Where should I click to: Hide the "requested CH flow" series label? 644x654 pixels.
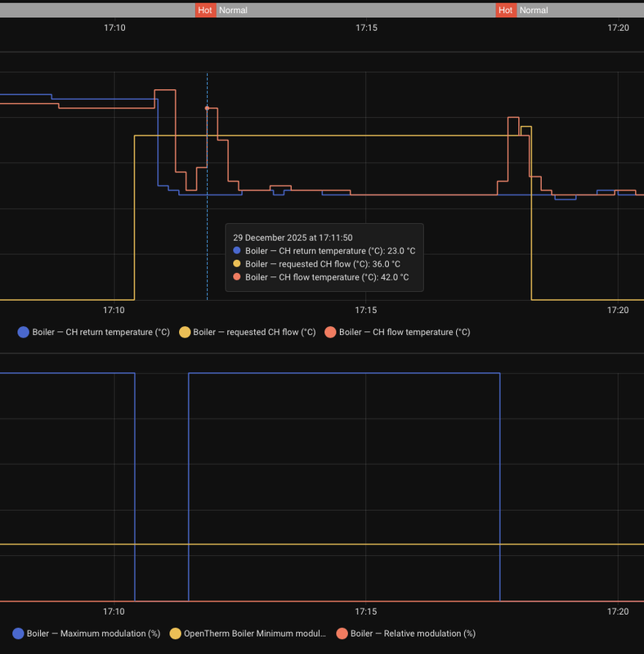coord(254,333)
